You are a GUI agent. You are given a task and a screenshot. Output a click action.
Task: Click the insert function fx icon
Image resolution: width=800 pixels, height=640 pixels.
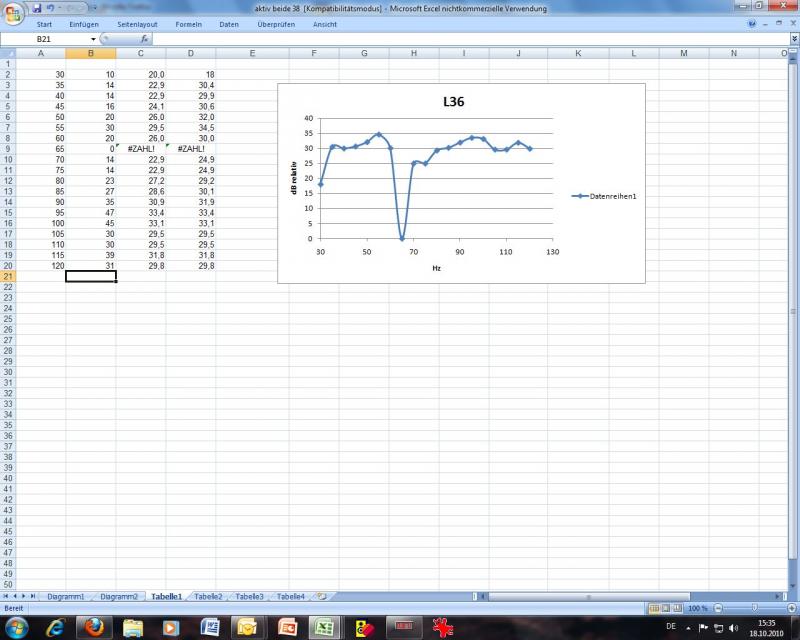[144, 38]
